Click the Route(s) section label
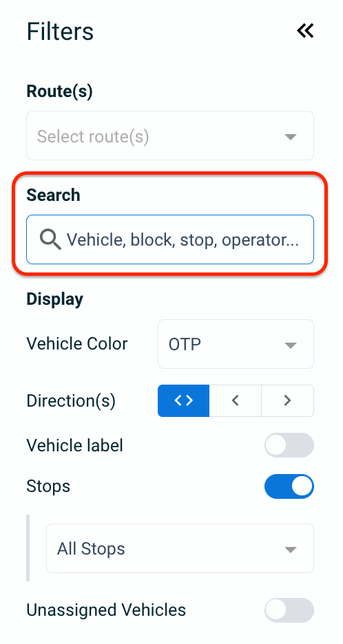The width and height of the screenshot is (343, 644). point(60,92)
